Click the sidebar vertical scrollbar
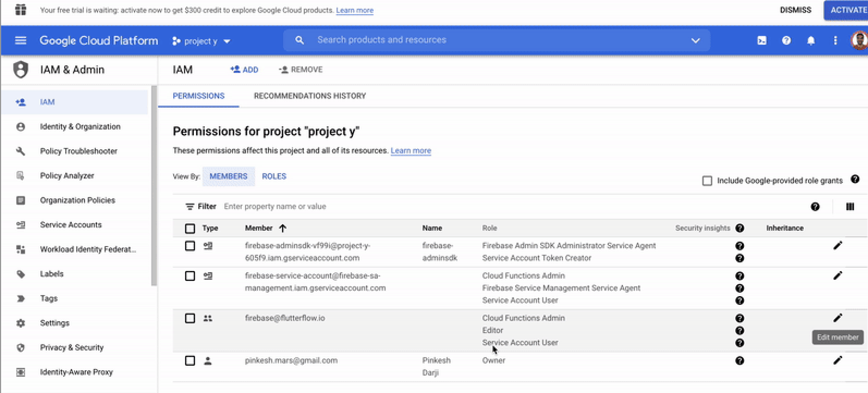The image size is (868, 393). click(x=154, y=185)
